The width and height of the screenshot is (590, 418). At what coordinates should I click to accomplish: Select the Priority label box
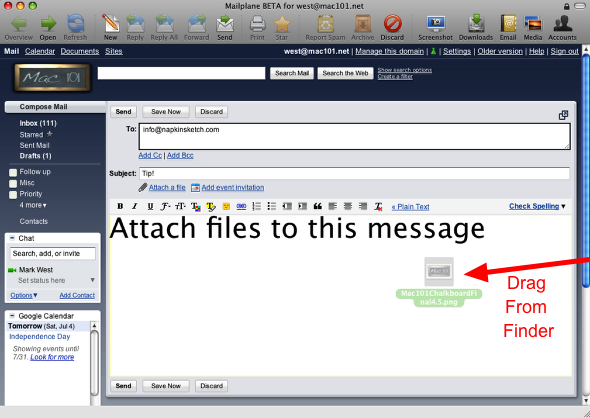pyautogui.click(x=13, y=195)
